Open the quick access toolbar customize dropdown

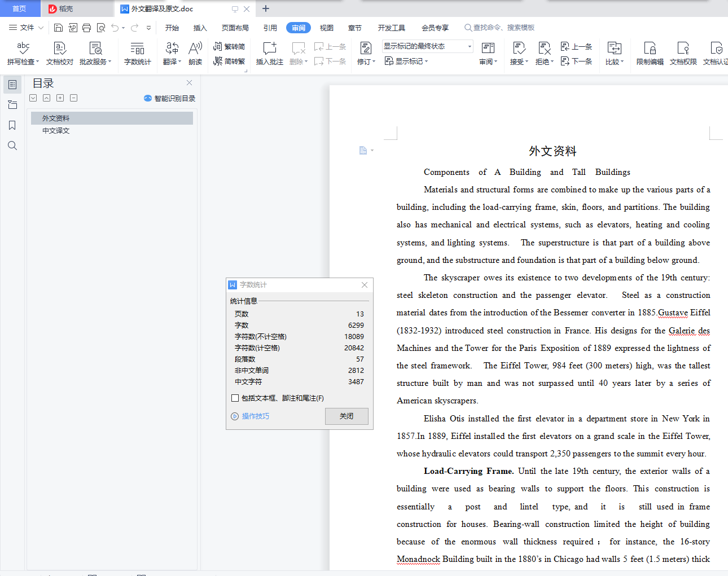(148, 28)
